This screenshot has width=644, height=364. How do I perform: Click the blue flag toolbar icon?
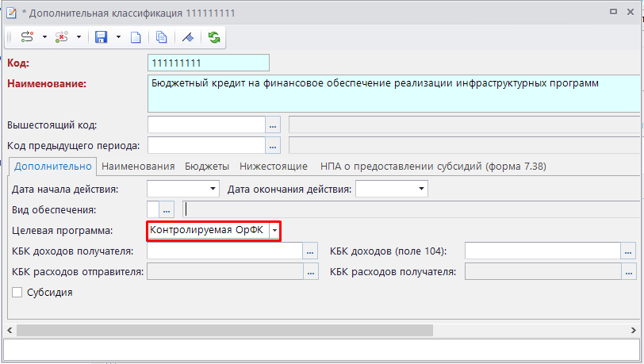[x=188, y=37]
